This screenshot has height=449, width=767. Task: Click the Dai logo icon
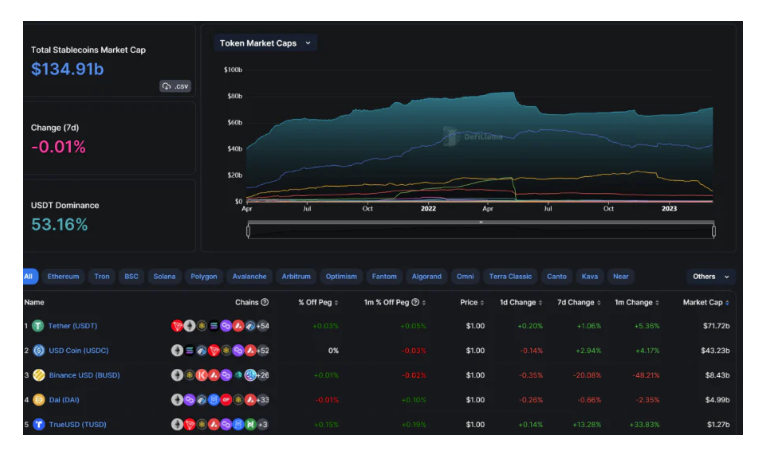[x=39, y=400]
